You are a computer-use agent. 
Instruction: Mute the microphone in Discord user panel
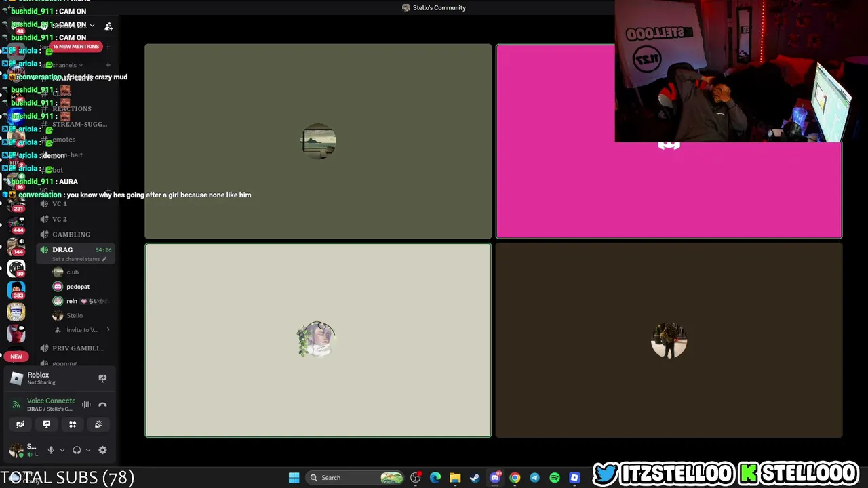click(x=51, y=450)
